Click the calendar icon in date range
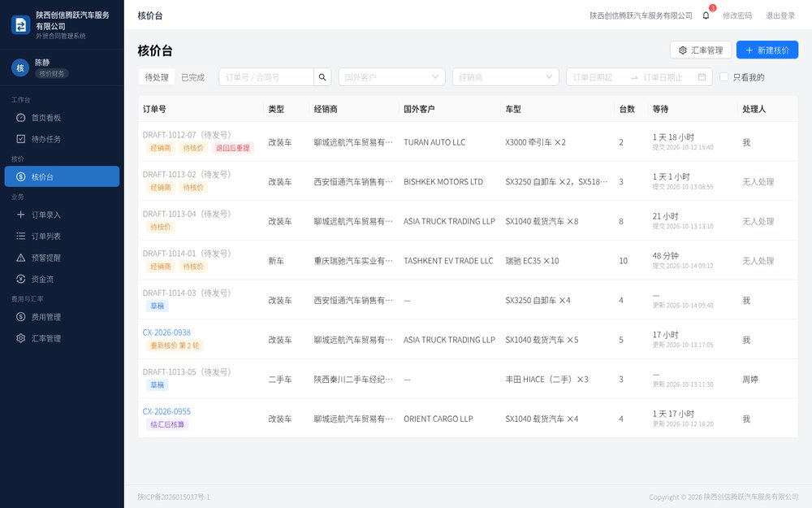The image size is (812, 508). click(702, 77)
